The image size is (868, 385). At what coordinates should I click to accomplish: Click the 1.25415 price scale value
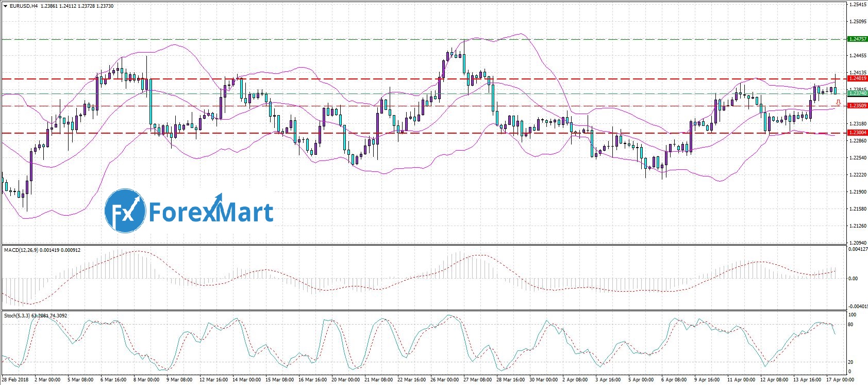point(858,5)
